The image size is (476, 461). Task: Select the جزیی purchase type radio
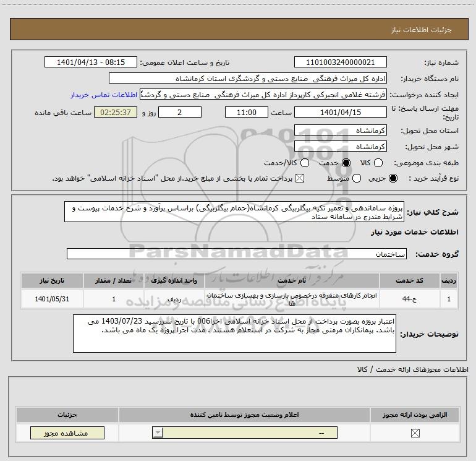(x=393, y=178)
